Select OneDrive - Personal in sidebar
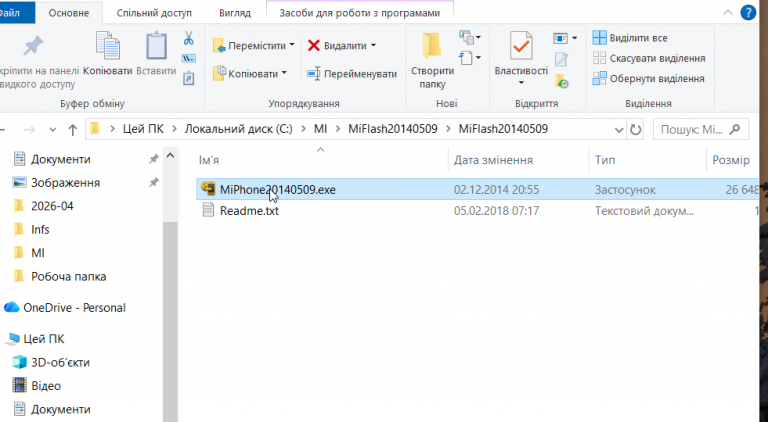 click(x=74, y=308)
